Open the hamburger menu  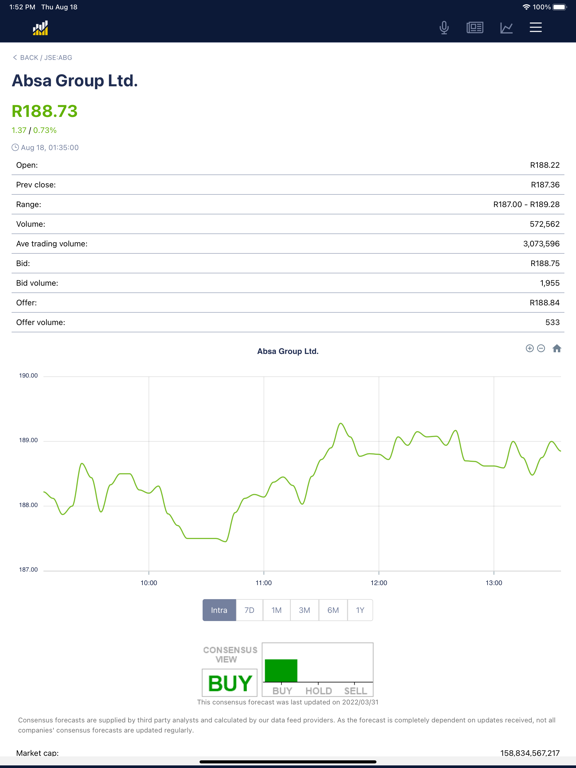tap(535, 27)
